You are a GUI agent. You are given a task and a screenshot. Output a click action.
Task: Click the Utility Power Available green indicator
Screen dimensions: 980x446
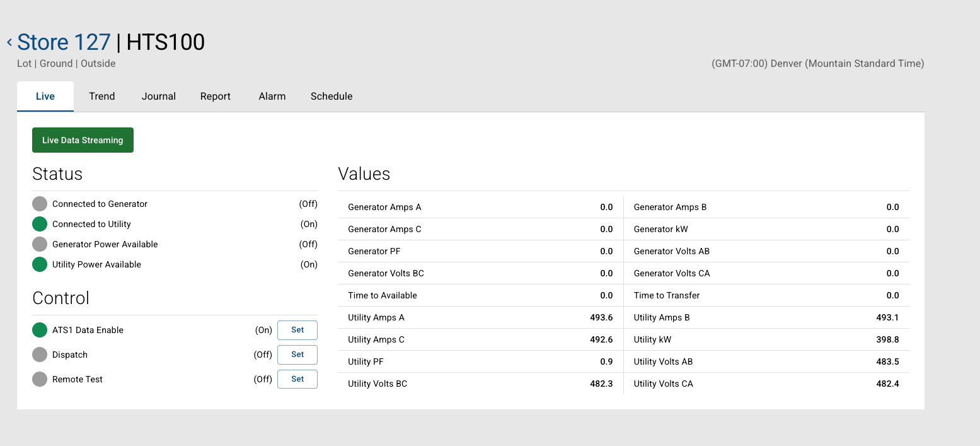pyautogui.click(x=40, y=264)
